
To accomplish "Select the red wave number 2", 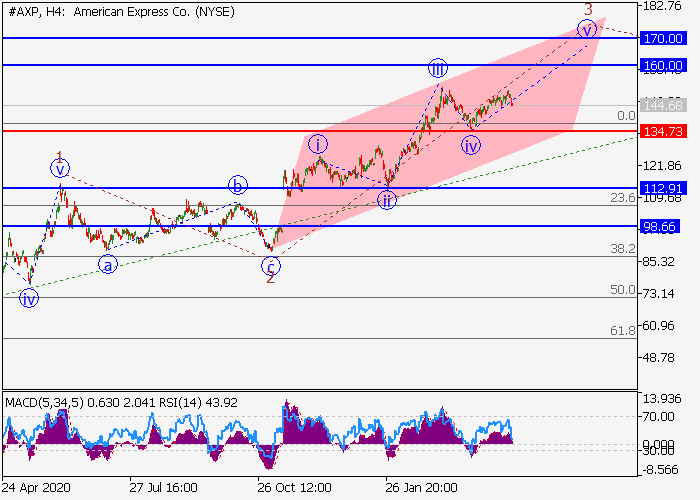I will pos(271,279).
